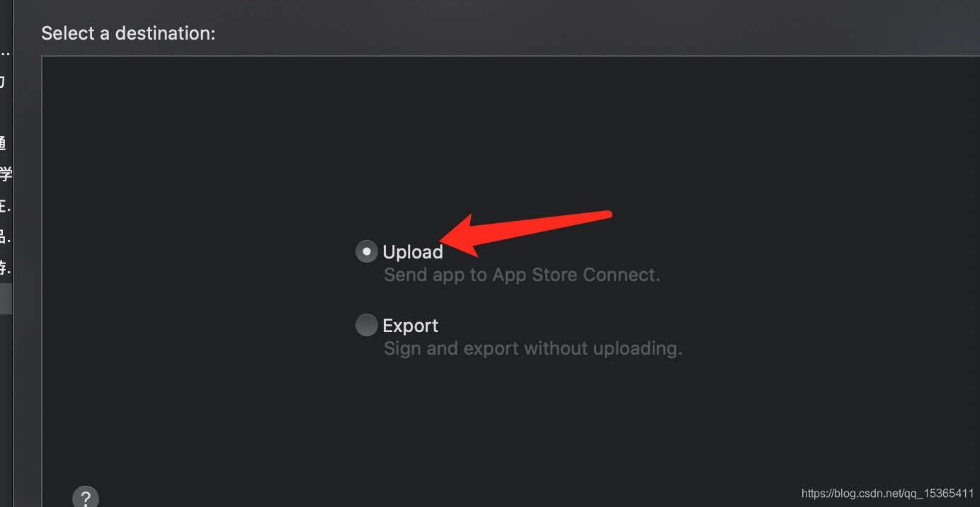Select the highlighted row in left sidebar
Viewport: 980px width, 507px height.
point(6,299)
